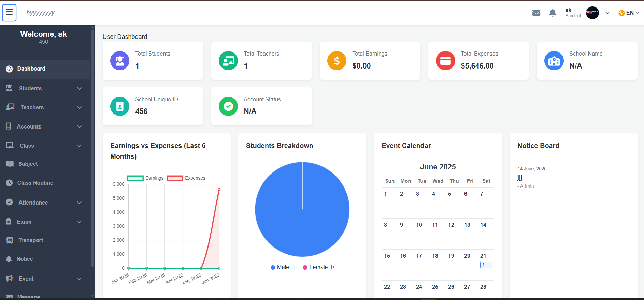
Task: Expand the Class chevron
Action: tap(80, 146)
